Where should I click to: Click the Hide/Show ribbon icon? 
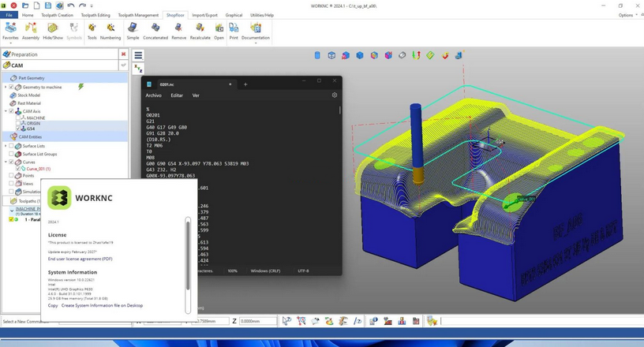pos(53,32)
